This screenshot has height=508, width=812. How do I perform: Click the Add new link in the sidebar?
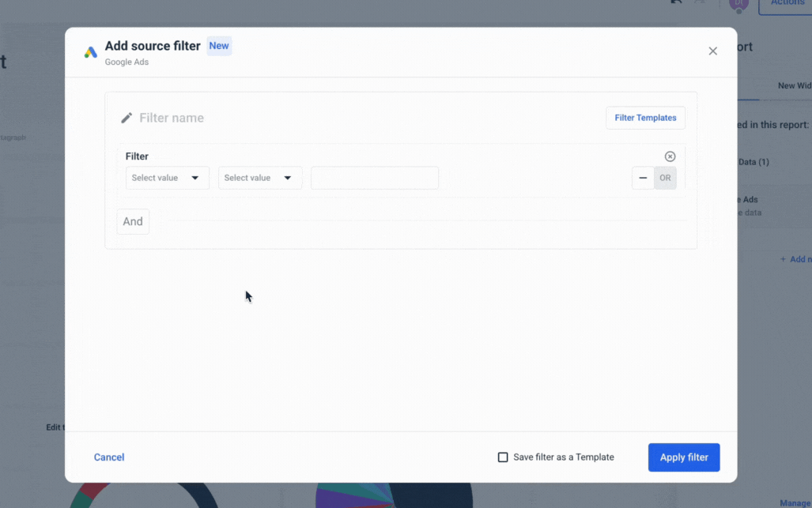coord(797,258)
